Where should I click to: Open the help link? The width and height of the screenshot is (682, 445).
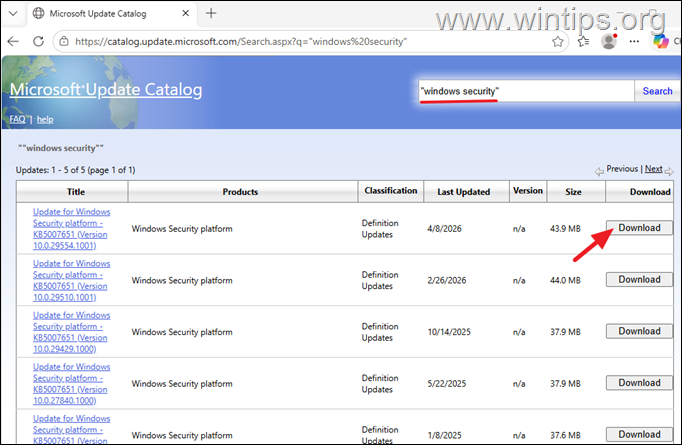(45, 119)
